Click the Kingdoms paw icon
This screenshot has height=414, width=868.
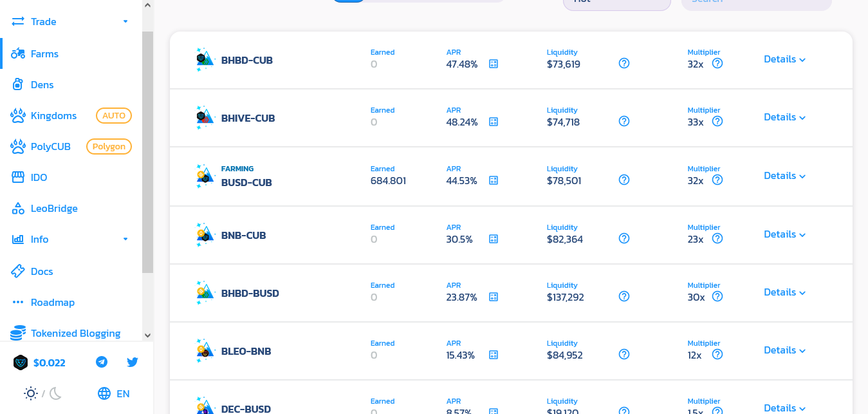point(18,116)
